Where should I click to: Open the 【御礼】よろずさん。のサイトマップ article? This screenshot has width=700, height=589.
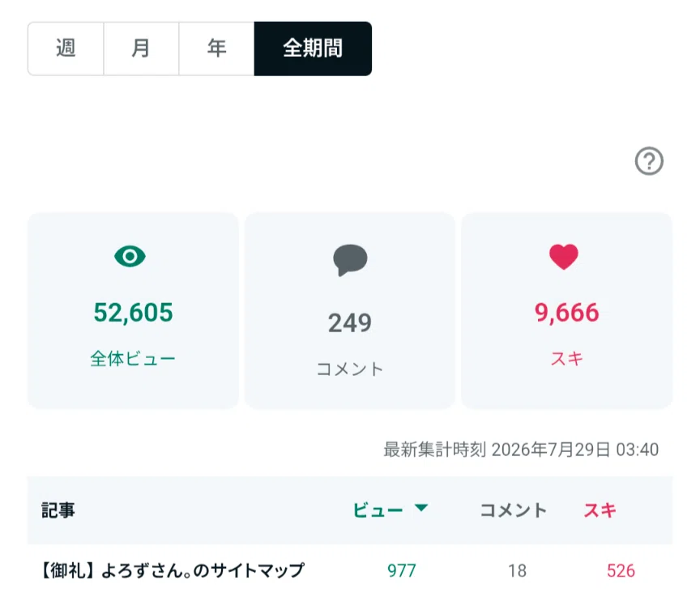pyautogui.click(x=172, y=570)
